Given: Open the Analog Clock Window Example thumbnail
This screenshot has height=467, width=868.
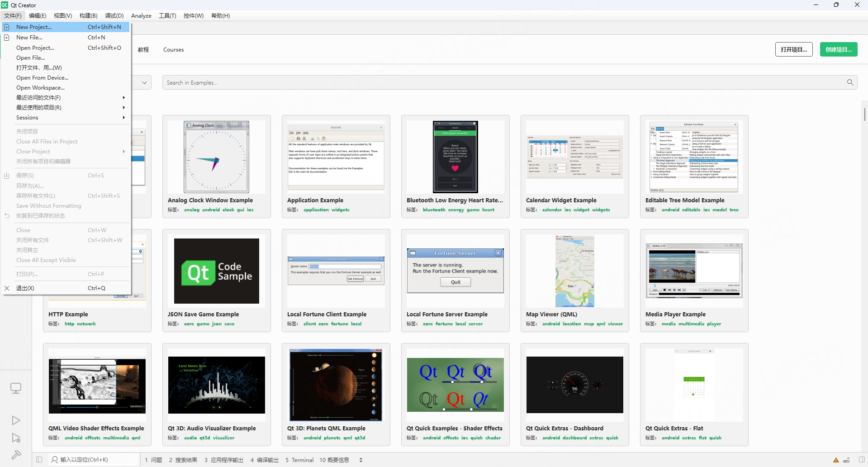Looking at the screenshot, I should click(x=217, y=157).
